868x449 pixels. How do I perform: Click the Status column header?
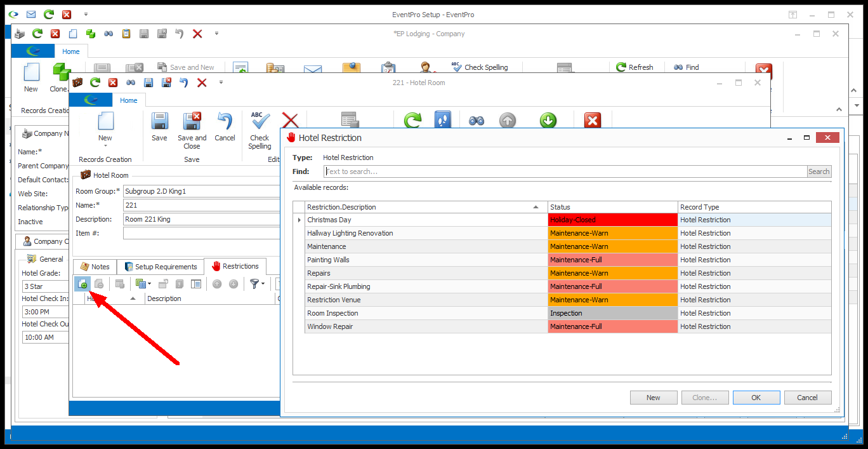pos(613,207)
